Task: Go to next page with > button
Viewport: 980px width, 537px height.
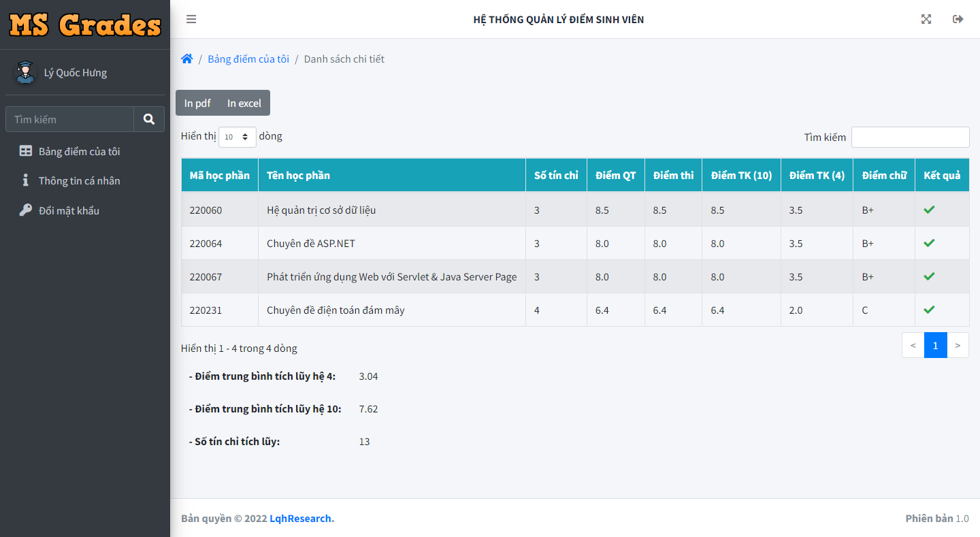Action: [958, 345]
